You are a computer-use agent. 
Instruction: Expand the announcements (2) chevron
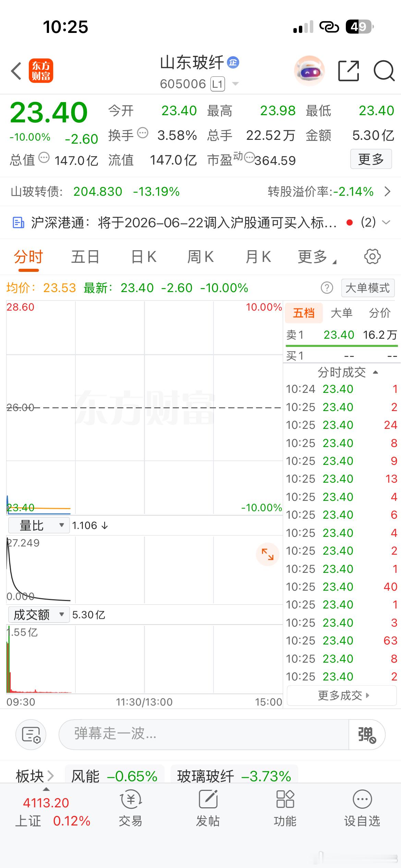tap(386, 222)
